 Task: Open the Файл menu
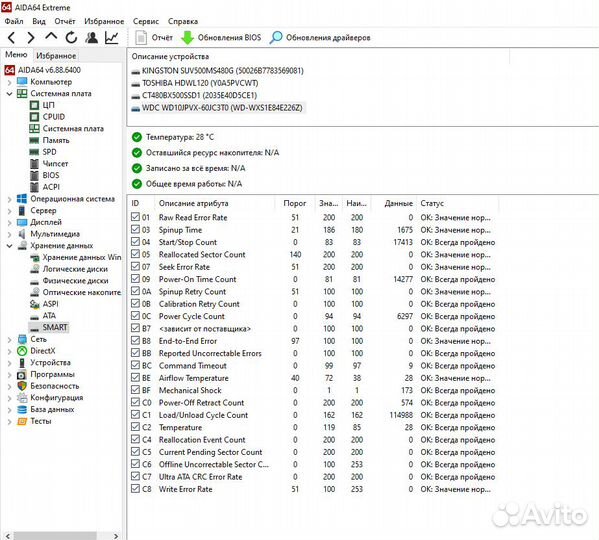(x=14, y=21)
